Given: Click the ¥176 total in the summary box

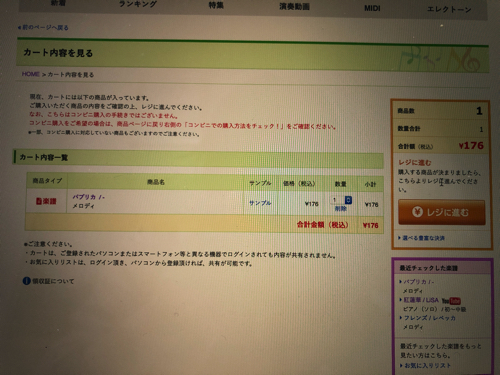Looking at the screenshot, I should (471, 146).
